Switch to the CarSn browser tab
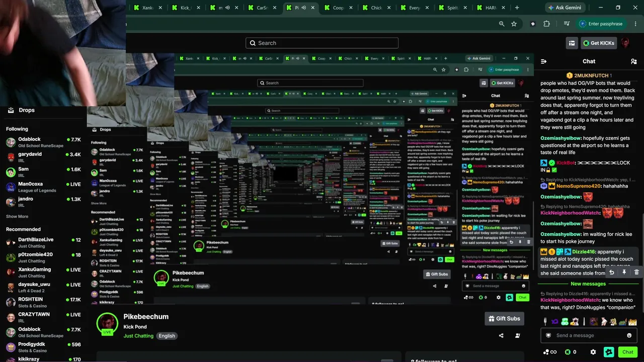The image size is (644, 362). (262, 8)
